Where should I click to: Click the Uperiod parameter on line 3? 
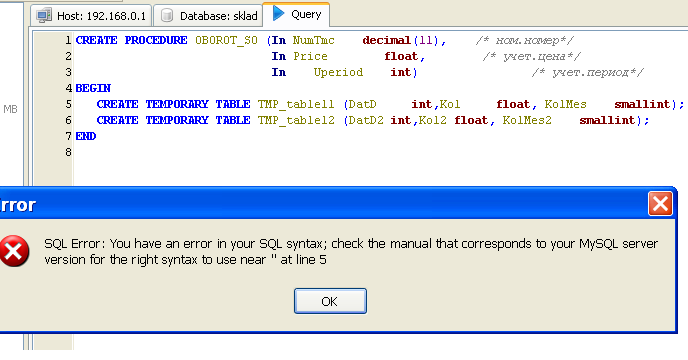tap(338, 72)
